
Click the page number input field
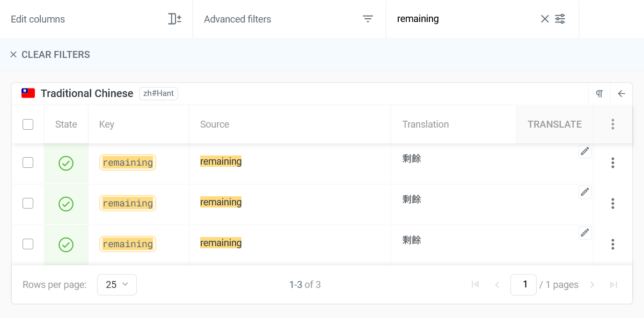click(523, 285)
